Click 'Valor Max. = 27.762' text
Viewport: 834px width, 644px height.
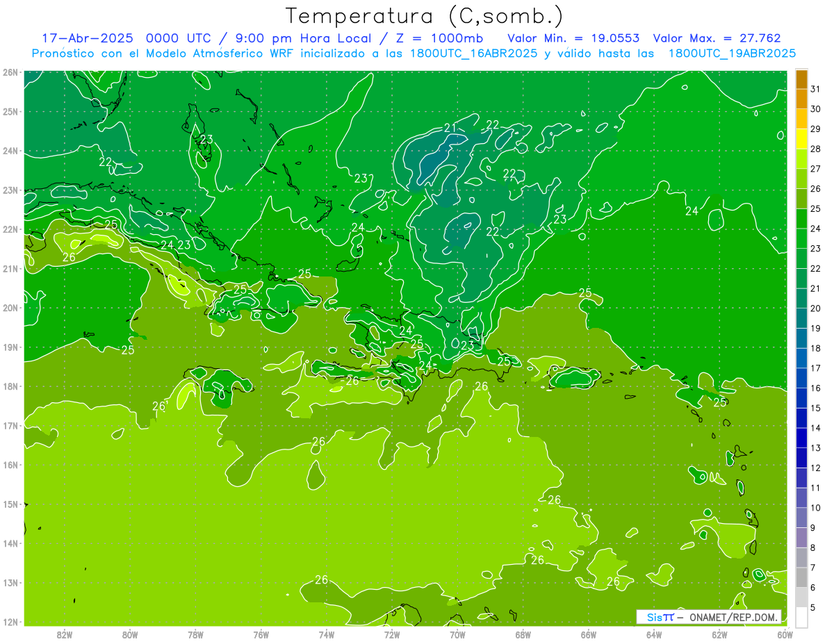click(x=717, y=38)
